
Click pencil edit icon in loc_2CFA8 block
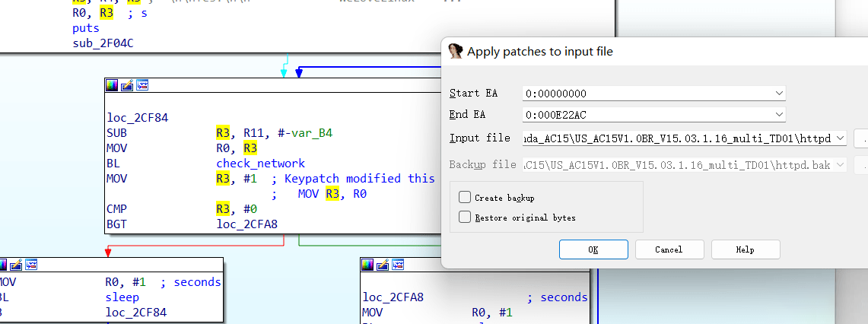[383, 265]
